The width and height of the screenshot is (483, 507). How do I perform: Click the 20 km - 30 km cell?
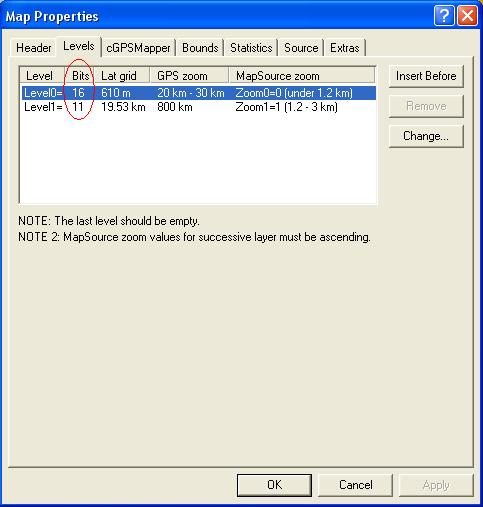tap(191, 93)
